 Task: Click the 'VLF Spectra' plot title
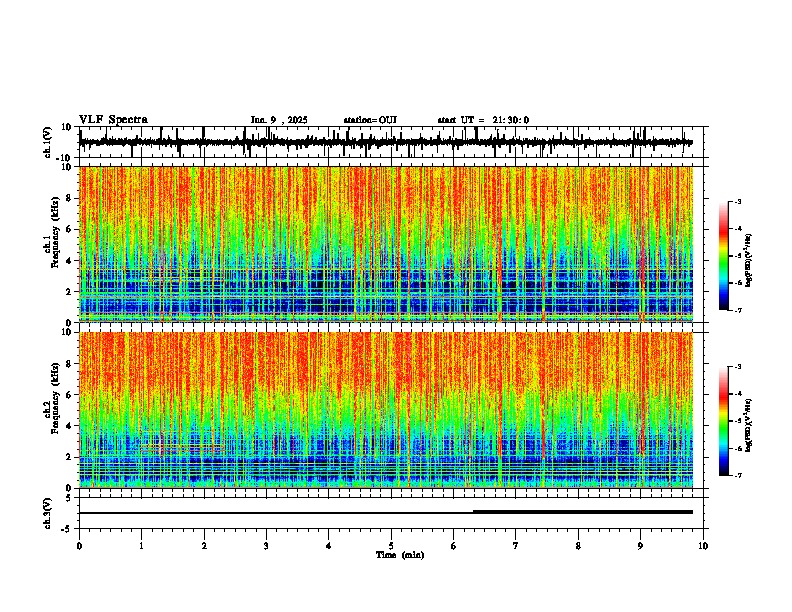click(113, 120)
